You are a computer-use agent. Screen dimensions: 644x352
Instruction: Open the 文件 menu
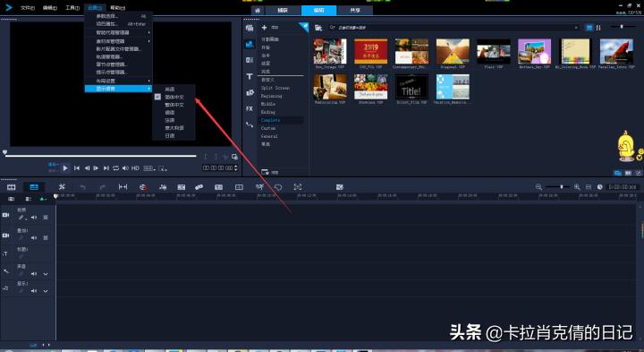[x=28, y=8]
